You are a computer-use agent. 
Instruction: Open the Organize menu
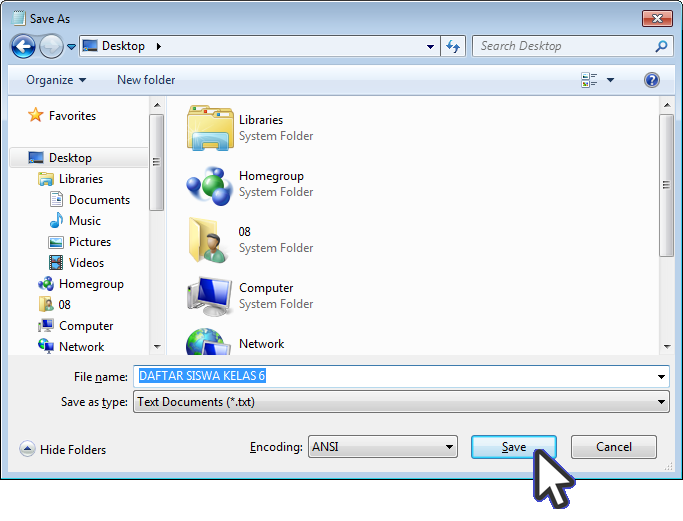click(x=56, y=80)
